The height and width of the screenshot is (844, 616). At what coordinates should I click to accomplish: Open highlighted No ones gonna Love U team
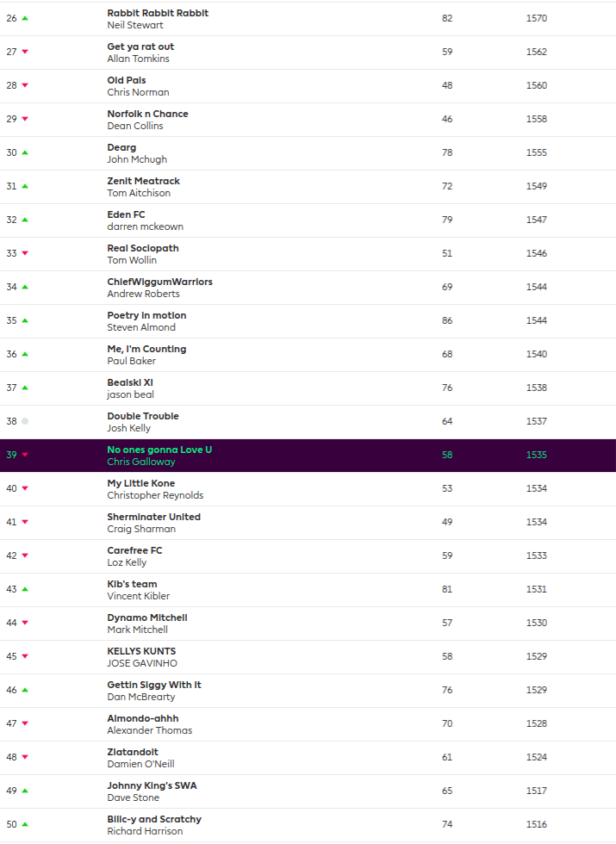click(159, 450)
